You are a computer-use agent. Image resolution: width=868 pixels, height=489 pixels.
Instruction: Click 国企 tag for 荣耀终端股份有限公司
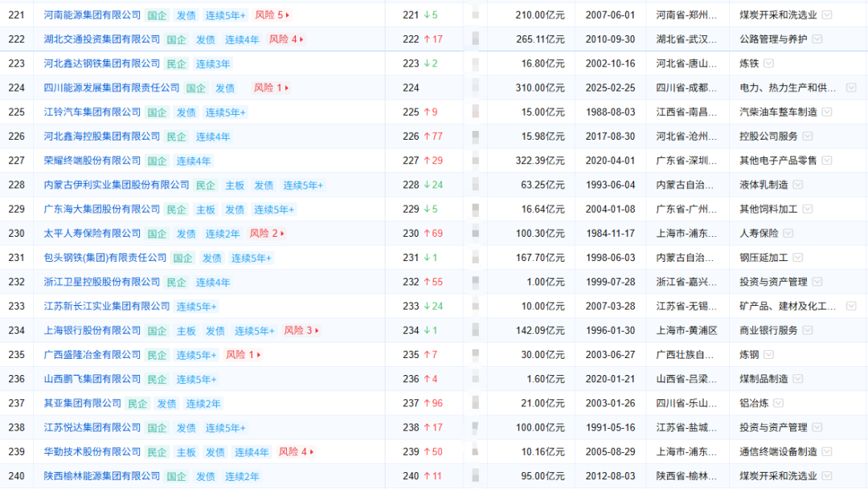158,161
